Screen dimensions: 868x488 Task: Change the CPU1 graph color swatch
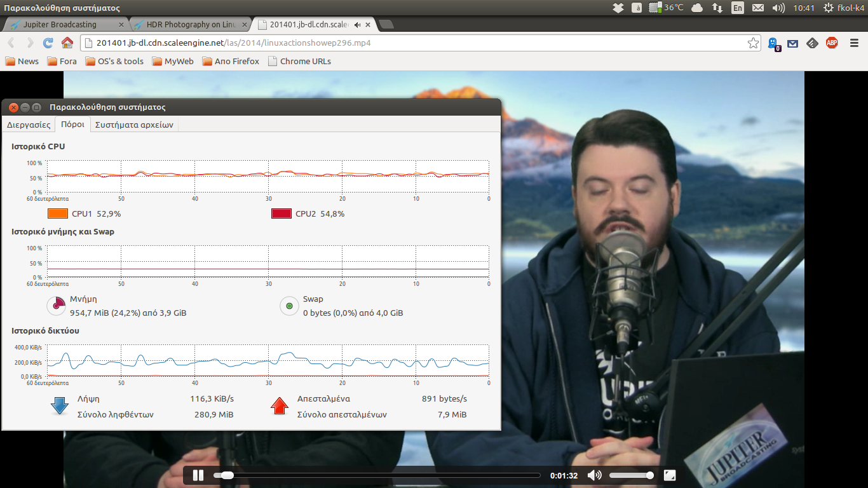(x=58, y=214)
